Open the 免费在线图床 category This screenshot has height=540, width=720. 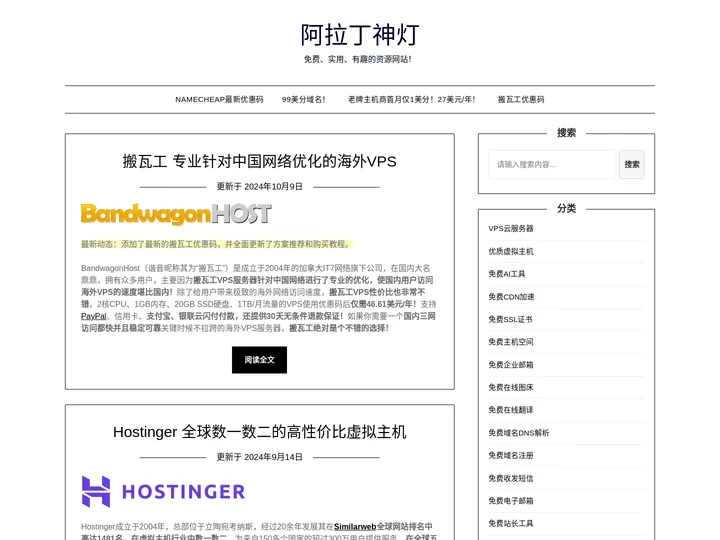[511, 387]
